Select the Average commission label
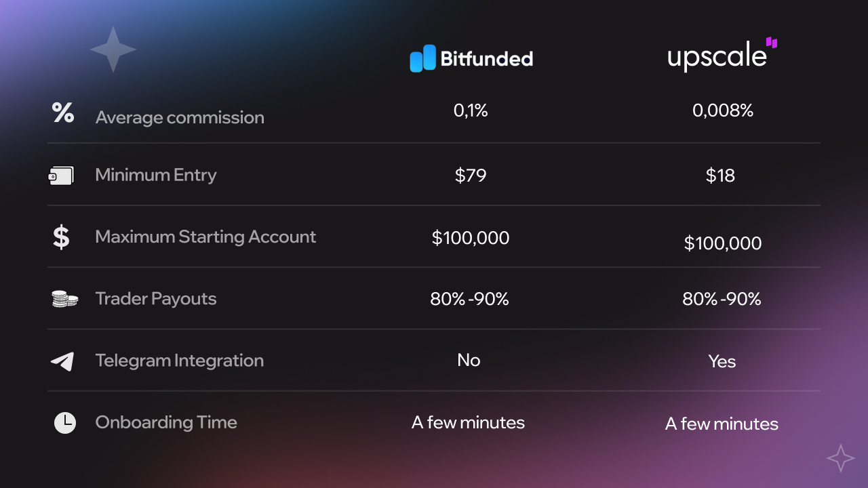 point(180,117)
